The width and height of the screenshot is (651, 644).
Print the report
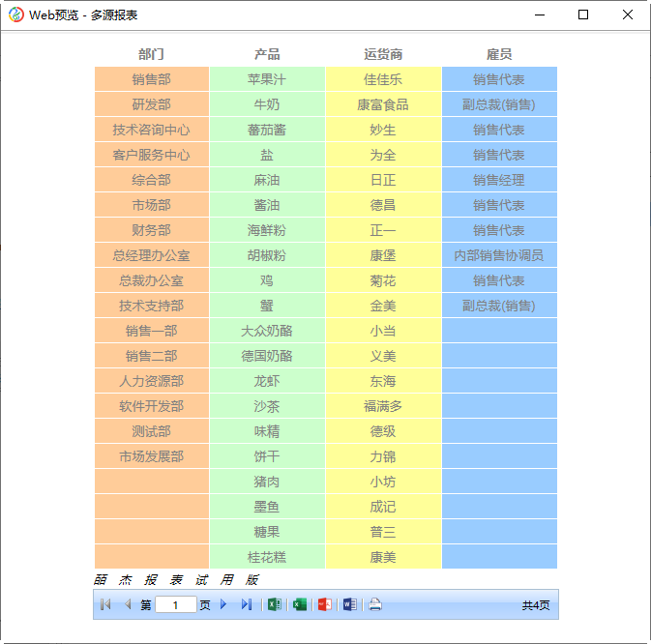375,604
